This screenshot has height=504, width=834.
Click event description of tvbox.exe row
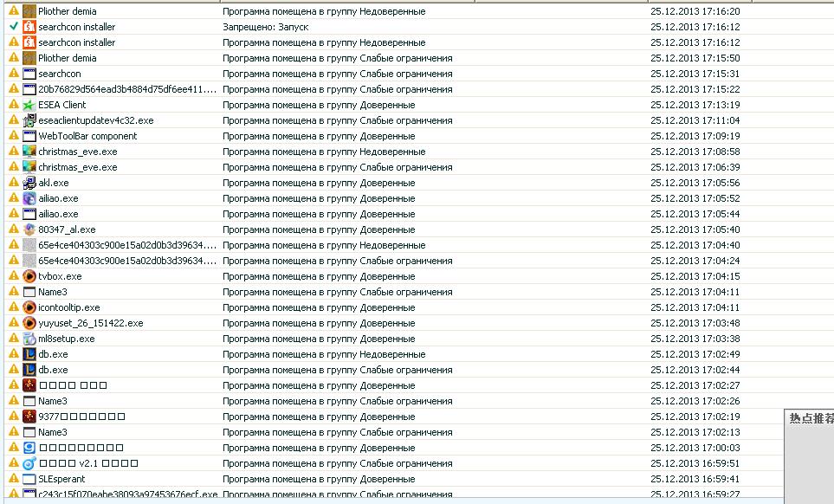318,276
